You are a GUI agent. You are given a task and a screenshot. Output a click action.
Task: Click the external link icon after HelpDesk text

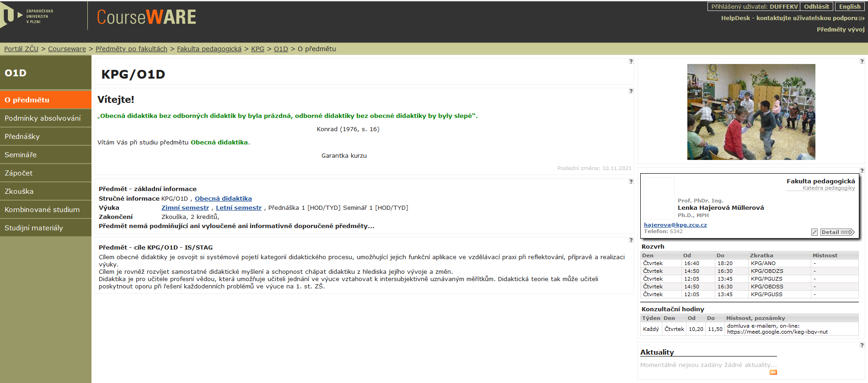862,18
